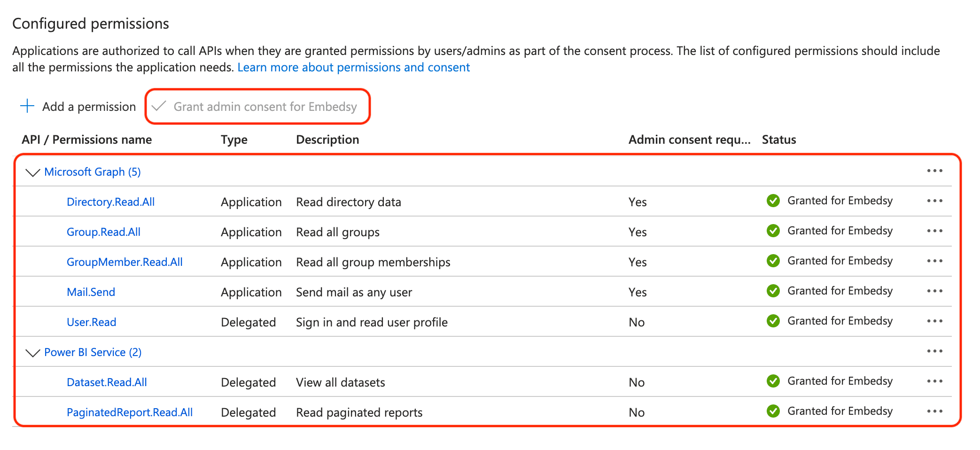Open the Mail.Send permission
Viewport: 980px width, 450px height.
91,292
